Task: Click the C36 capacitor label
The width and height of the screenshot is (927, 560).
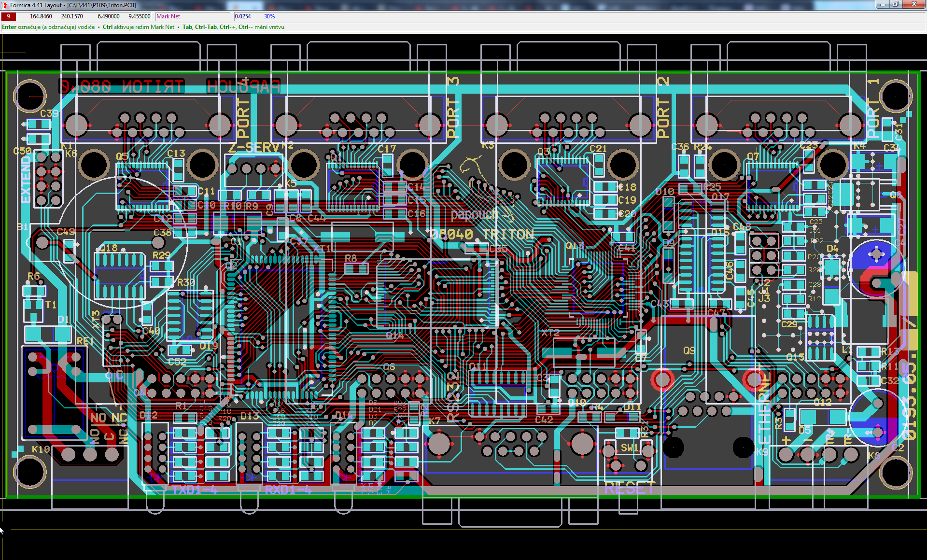Action: 680,146
